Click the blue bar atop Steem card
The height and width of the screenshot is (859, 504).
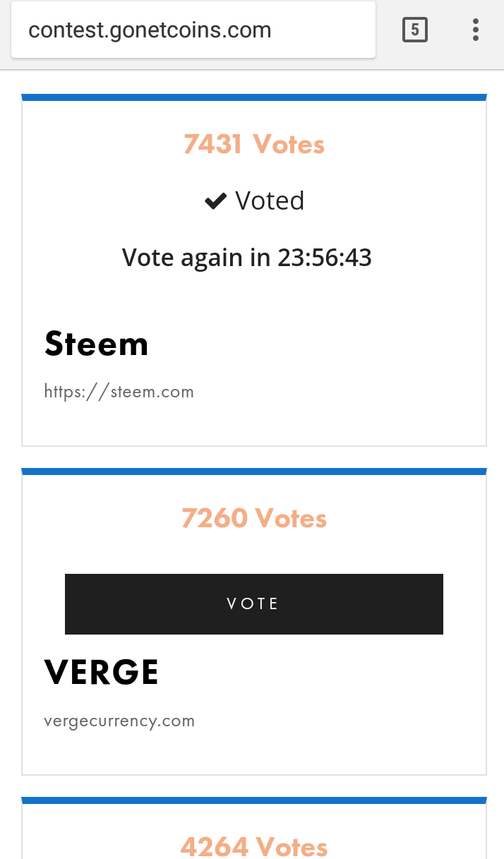coord(254,97)
